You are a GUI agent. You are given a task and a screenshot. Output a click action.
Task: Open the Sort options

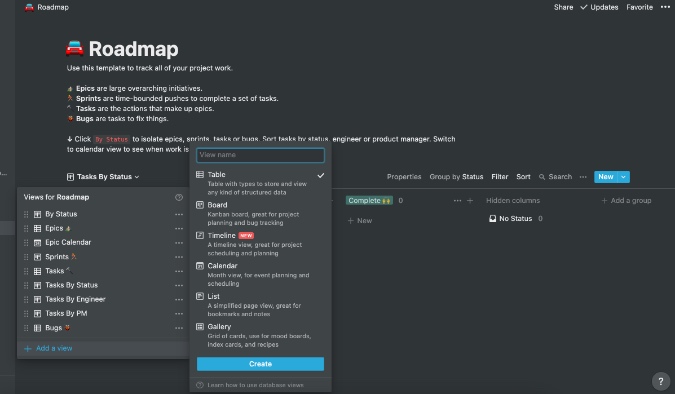pos(523,177)
